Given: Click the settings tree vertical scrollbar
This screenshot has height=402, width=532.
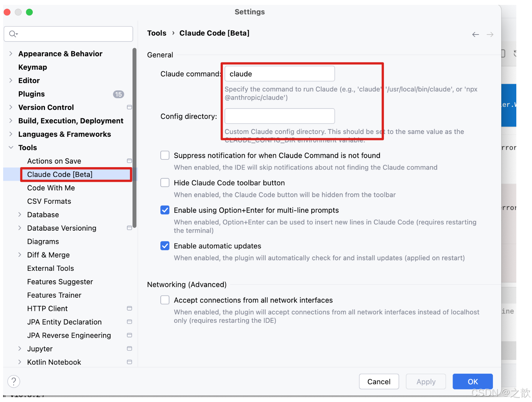Looking at the screenshot, I should pos(135,138).
